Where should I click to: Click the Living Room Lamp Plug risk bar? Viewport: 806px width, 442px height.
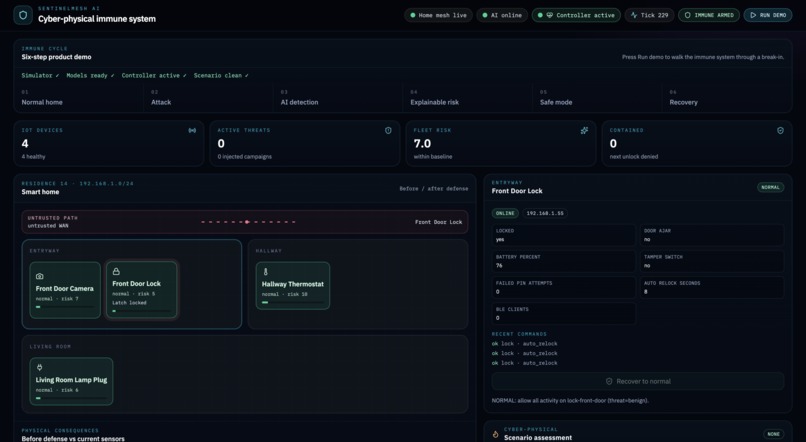click(x=71, y=398)
